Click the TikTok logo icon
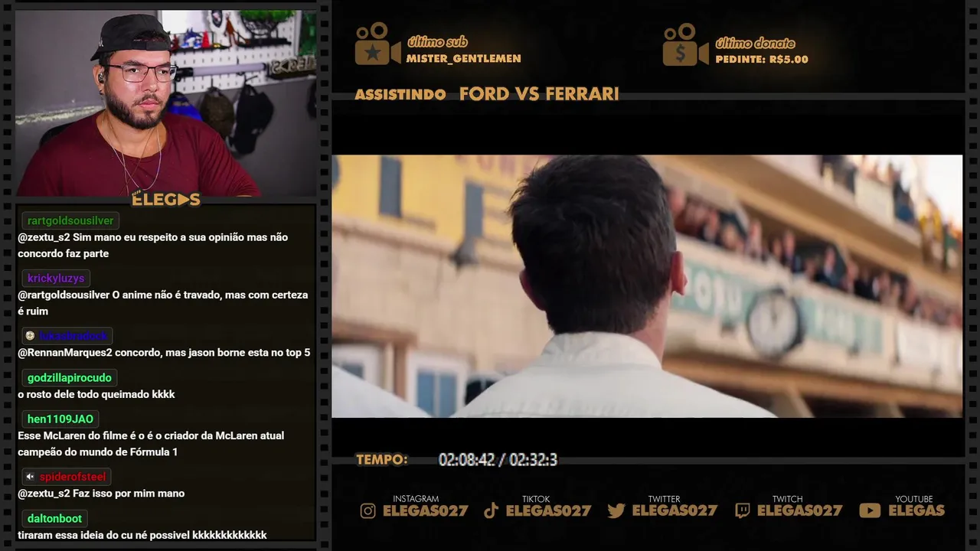 coord(492,510)
